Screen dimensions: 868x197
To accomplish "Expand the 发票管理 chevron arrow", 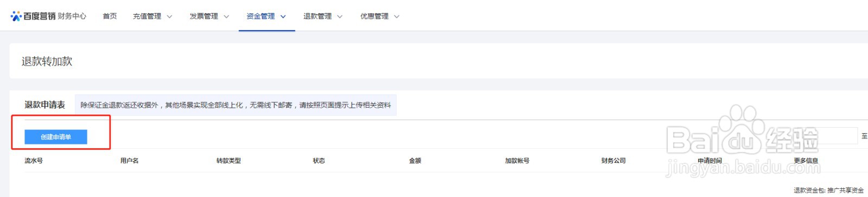I will pyautogui.click(x=226, y=17).
